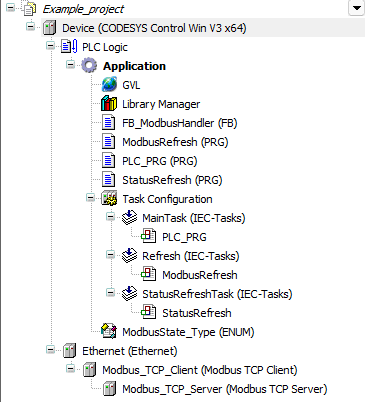Click the FB_ModbusHandler document icon
The height and width of the screenshot is (402, 365).
coord(109,123)
